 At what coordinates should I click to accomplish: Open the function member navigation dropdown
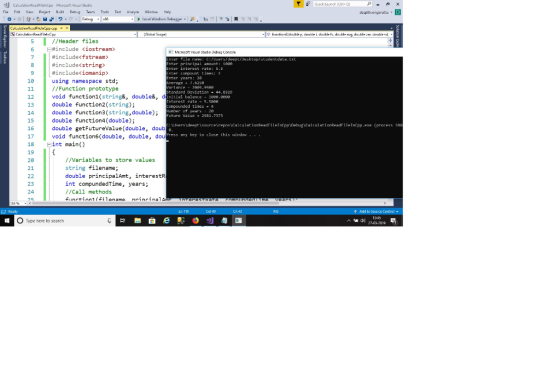[330, 34]
